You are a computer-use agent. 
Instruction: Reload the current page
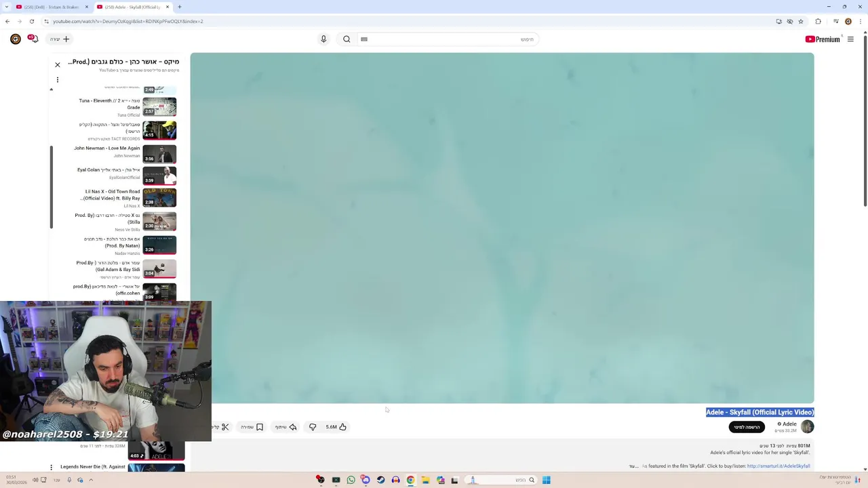click(x=32, y=21)
